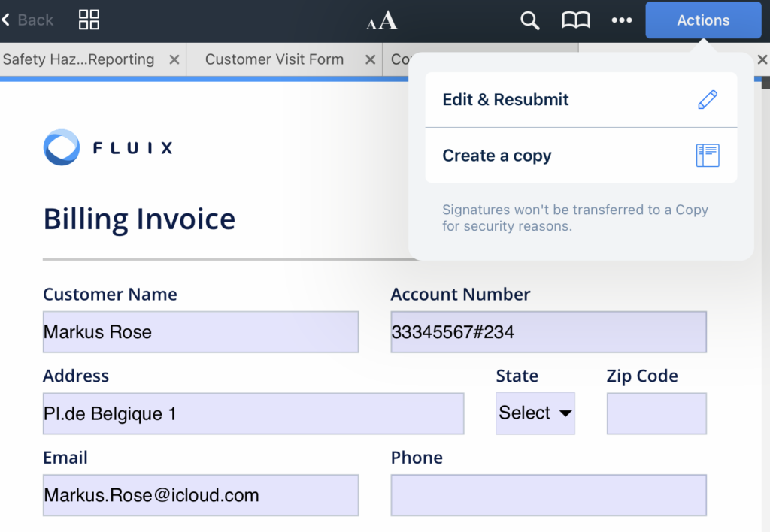Open the bookmarks book icon
The width and height of the screenshot is (770, 532).
pos(576,21)
